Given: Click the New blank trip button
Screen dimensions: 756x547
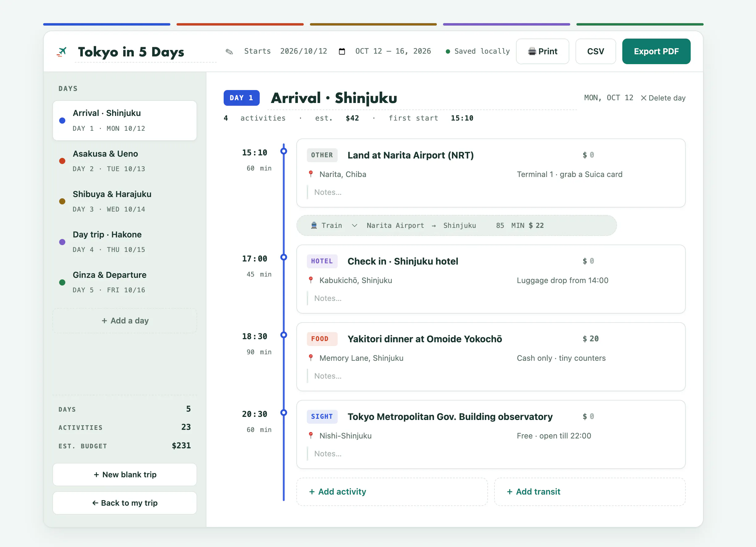Looking at the screenshot, I should [125, 474].
